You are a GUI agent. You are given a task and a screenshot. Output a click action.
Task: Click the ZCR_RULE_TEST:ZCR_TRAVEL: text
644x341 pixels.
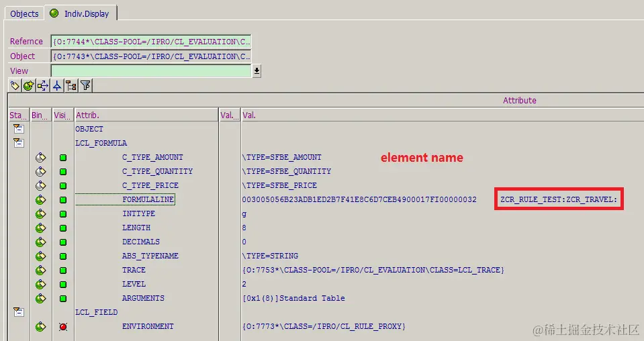(559, 199)
